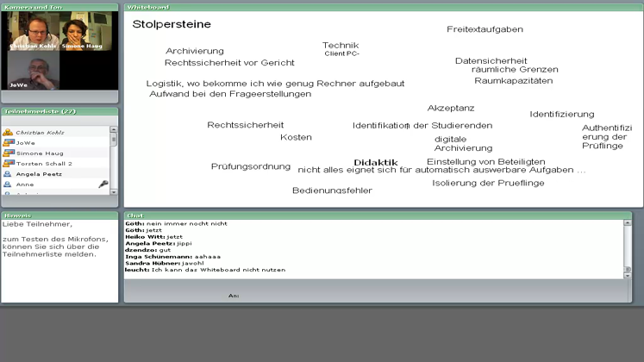644x362 pixels.
Task: Click the 'Stolpersteine' whiteboard heading
Action: [172, 24]
